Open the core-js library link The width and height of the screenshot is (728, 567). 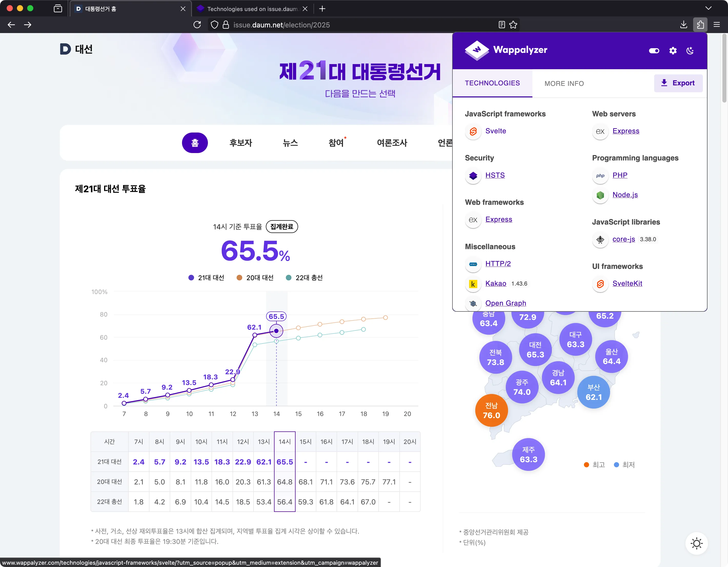(x=623, y=239)
